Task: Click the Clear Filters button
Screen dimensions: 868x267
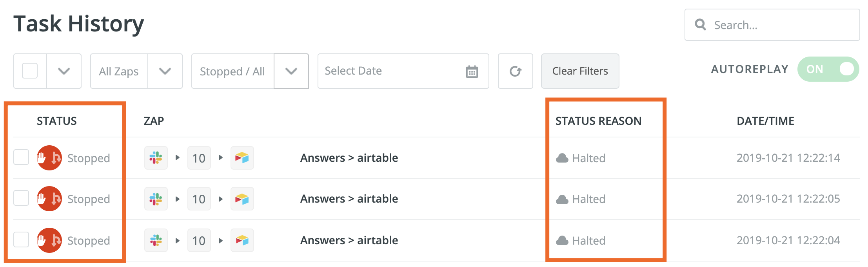Action: [x=580, y=71]
